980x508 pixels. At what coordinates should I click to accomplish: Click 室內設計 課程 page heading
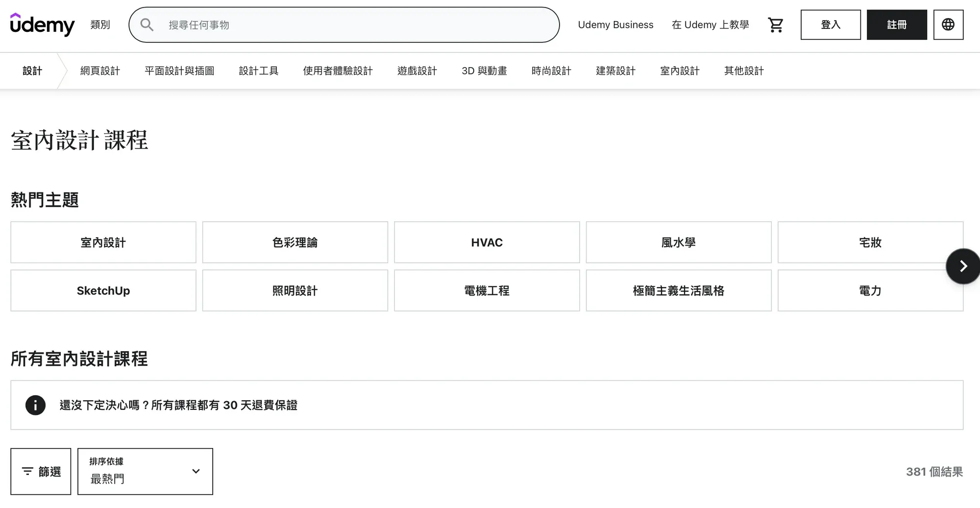(x=79, y=140)
